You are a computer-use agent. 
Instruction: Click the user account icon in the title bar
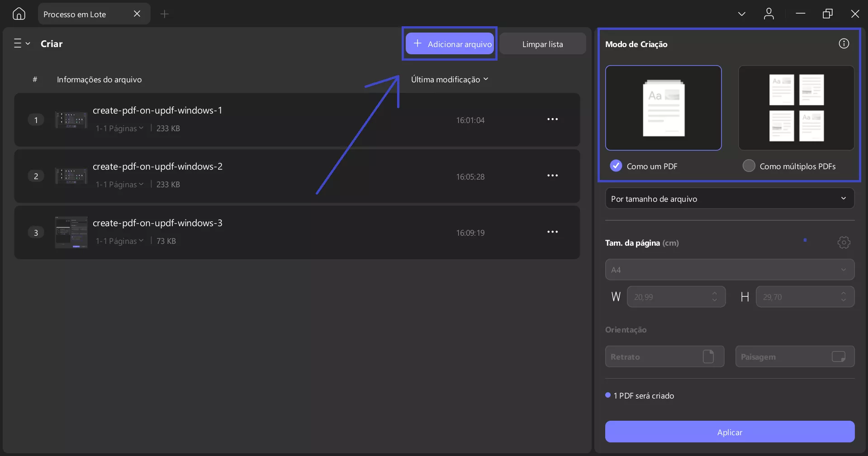pos(769,14)
